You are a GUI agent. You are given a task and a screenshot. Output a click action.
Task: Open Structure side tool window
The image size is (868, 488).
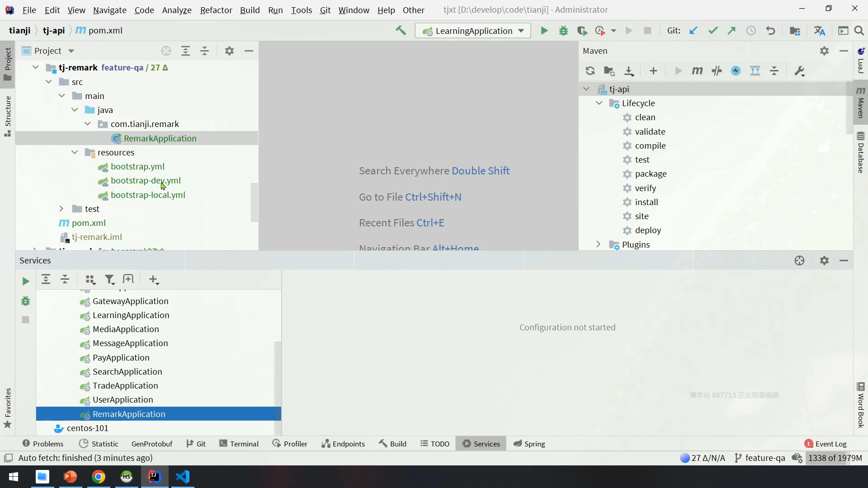pos(8,116)
